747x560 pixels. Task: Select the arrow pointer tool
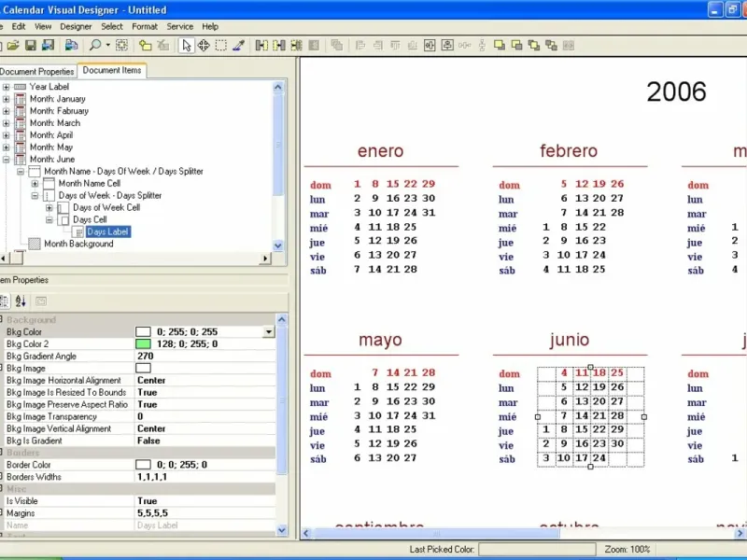click(186, 45)
